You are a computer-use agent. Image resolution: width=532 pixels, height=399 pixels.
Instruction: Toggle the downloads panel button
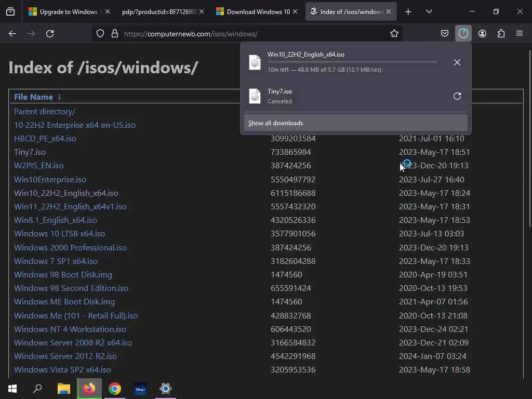(463, 34)
